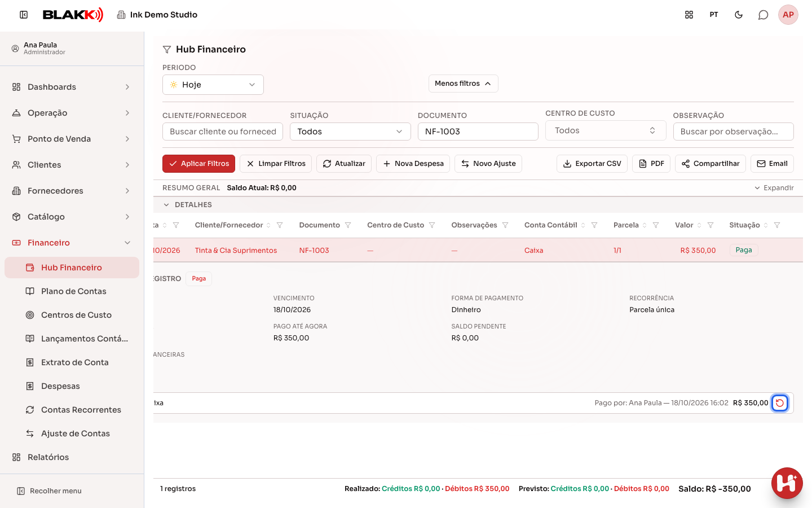Screen dimensions: 812x508
Task: Revert payment with the undo icon
Action: coord(780,403)
